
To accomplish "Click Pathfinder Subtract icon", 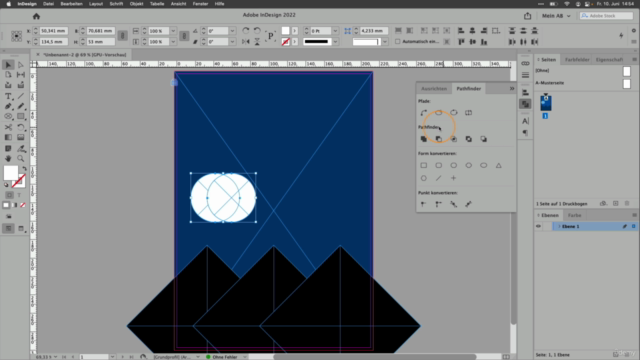I will click(439, 139).
